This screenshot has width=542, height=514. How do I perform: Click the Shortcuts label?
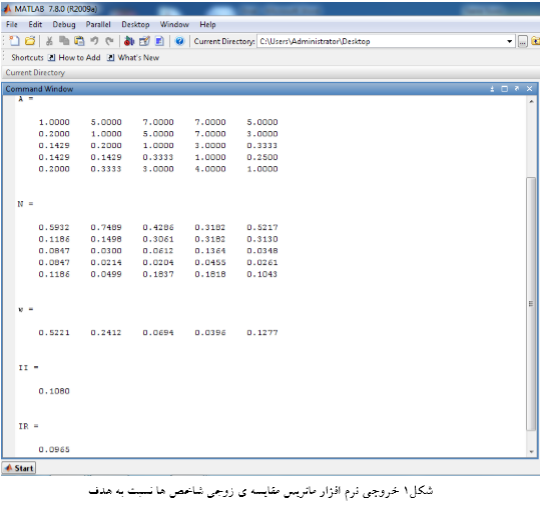[27, 58]
